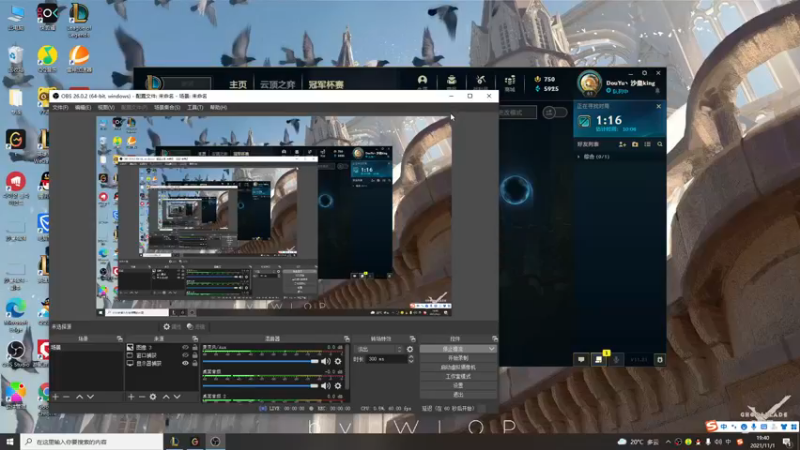Select the Display Capture source row
800x450 pixels.
pos(162,363)
